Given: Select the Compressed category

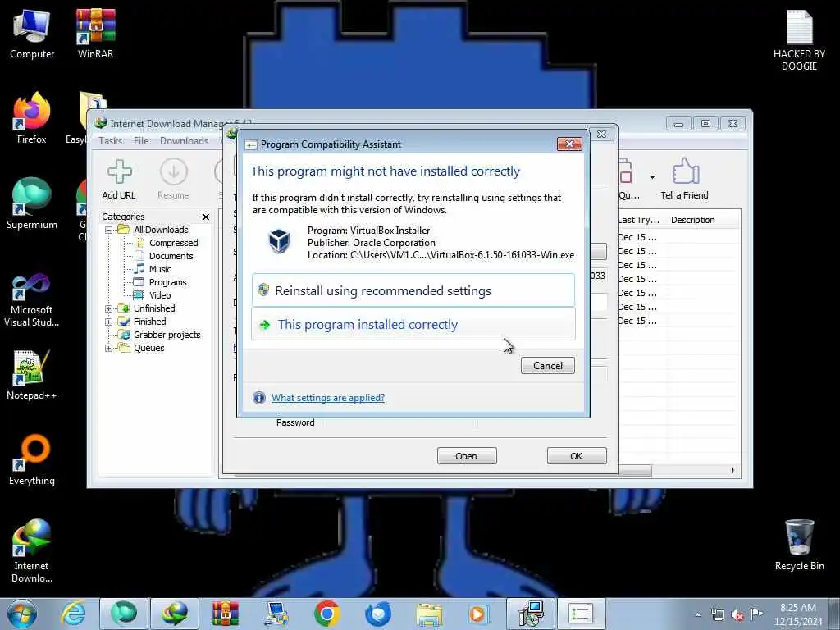Looking at the screenshot, I should click(166, 243).
